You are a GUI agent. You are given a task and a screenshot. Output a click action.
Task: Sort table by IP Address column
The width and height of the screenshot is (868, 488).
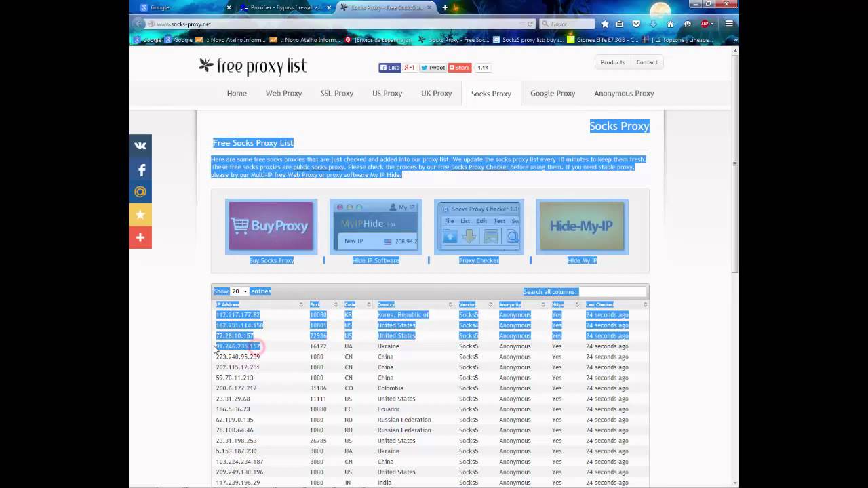point(259,304)
